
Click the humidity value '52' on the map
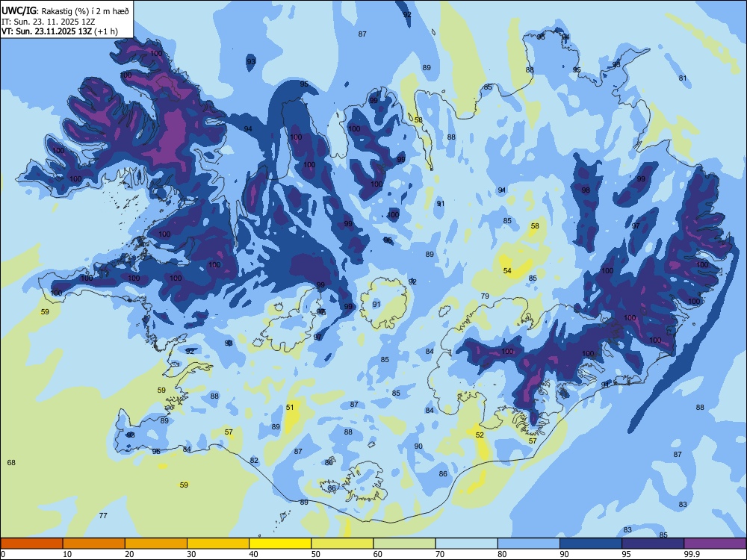point(480,435)
